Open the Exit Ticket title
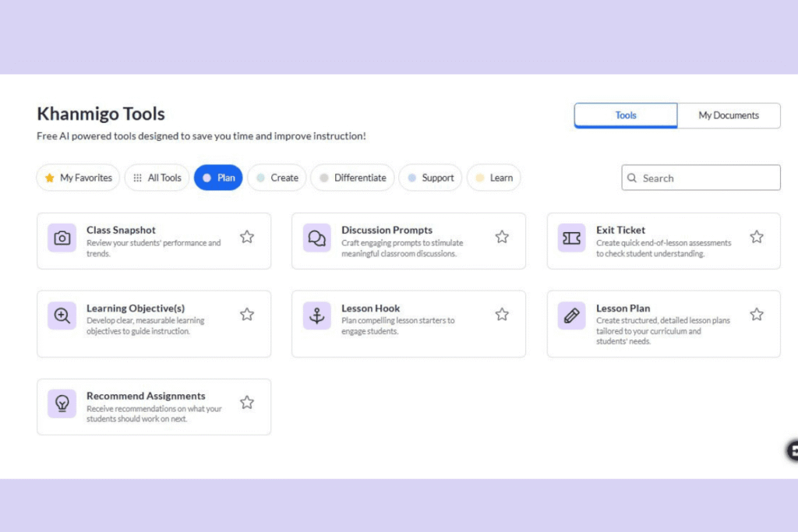The height and width of the screenshot is (532, 798). pos(620,230)
